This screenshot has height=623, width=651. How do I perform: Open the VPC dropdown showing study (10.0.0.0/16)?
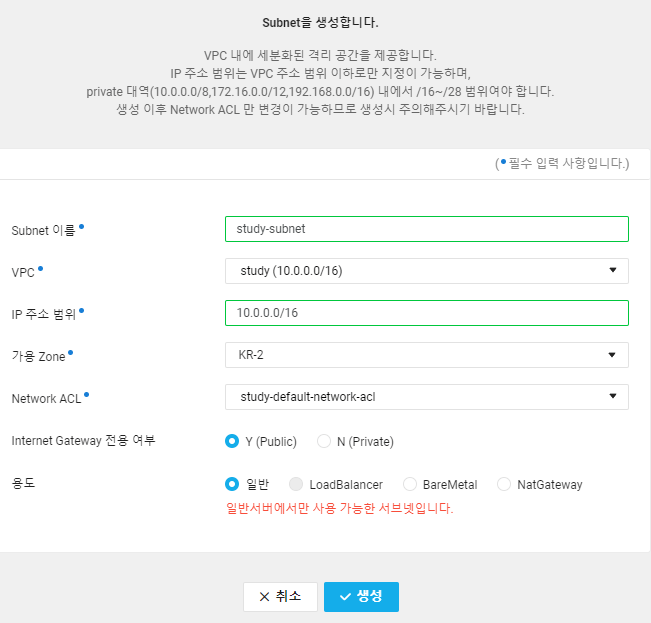point(427,271)
